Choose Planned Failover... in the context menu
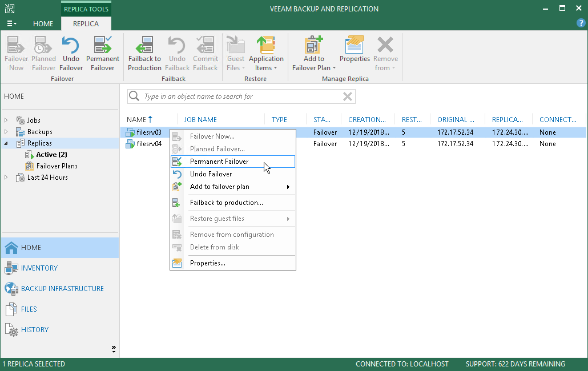Image resolution: width=588 pixels, height=371 pixels. click(233, 149)
